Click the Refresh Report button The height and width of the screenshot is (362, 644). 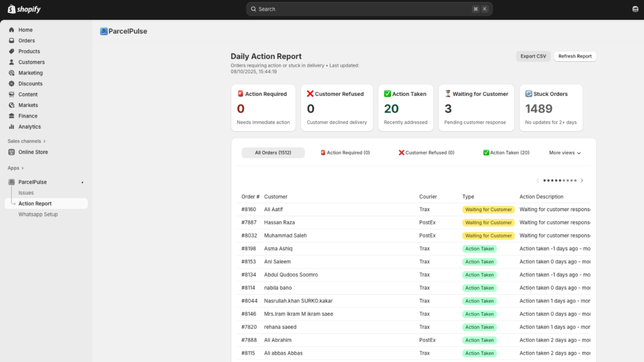coord(575,56)
